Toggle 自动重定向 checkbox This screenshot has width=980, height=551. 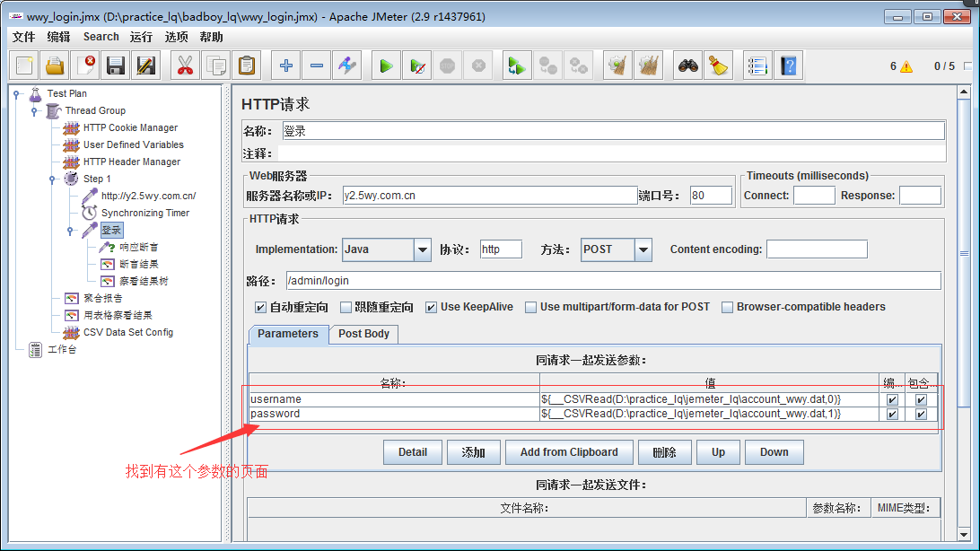(260, 308)
